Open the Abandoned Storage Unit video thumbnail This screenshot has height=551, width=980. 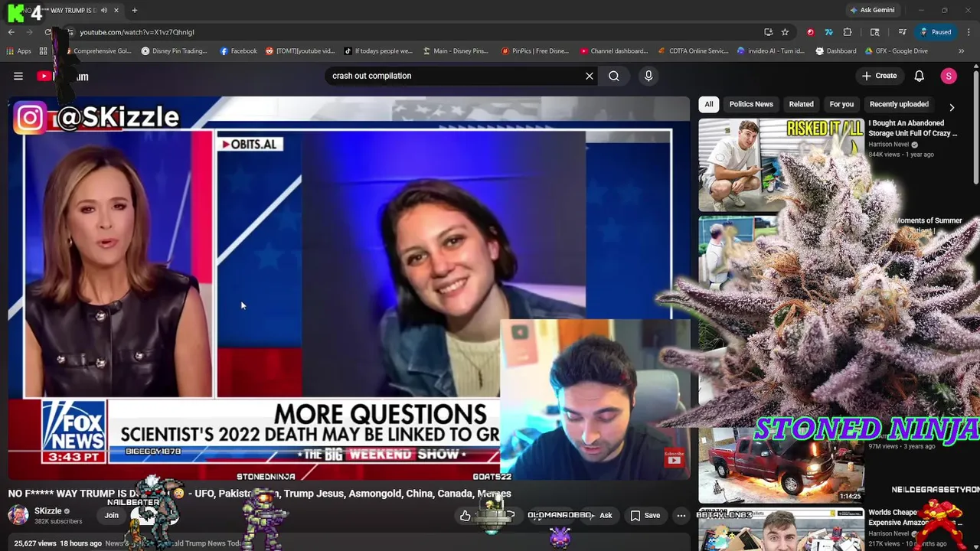click(x=780, y=164)
